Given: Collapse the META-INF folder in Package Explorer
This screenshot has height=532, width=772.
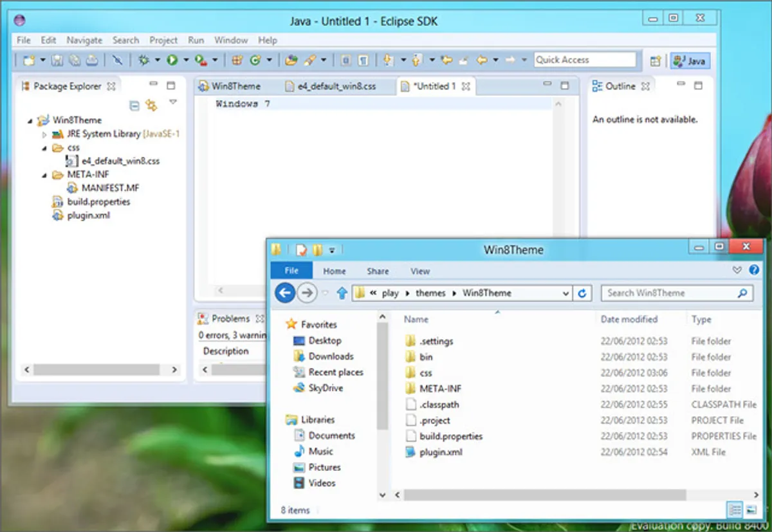Looking at the screenshot, I should pos(44,175).
